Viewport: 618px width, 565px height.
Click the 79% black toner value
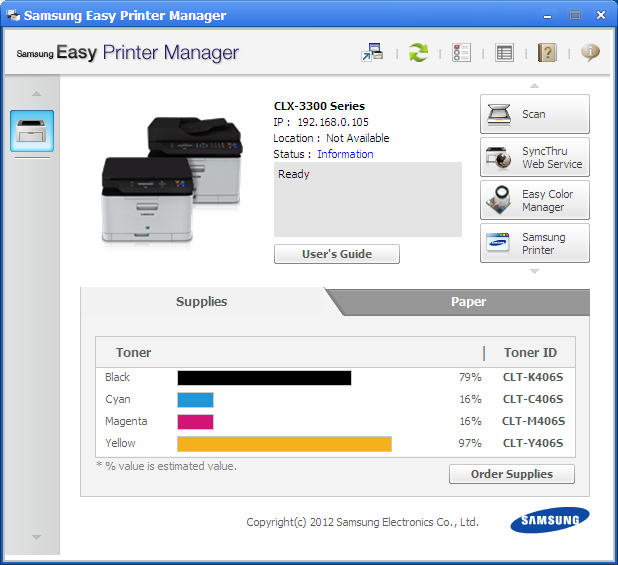point(470,377)
